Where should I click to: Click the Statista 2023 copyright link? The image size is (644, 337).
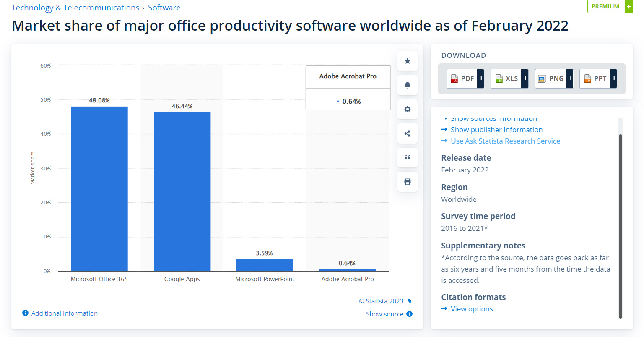pos(381,301)
